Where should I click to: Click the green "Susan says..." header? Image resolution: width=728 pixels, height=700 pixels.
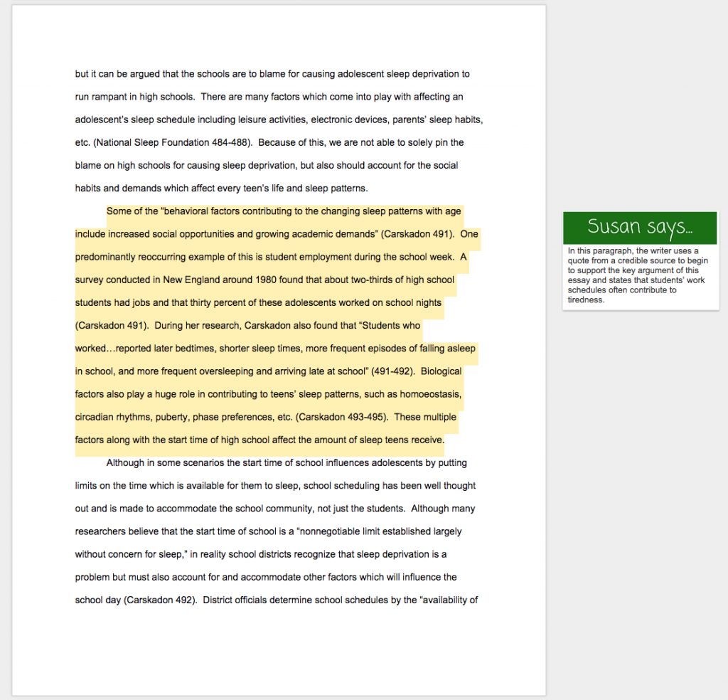pos(639,226)
